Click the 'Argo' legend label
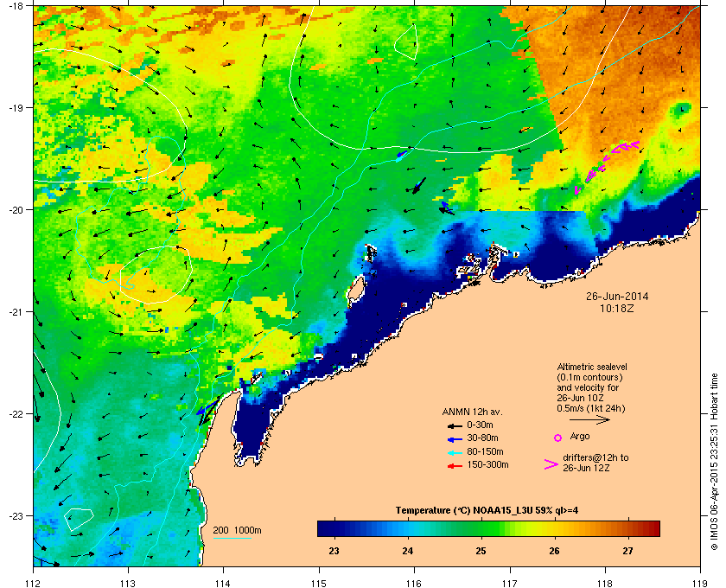This screenshot has height=588, width=726. point(580,436)
